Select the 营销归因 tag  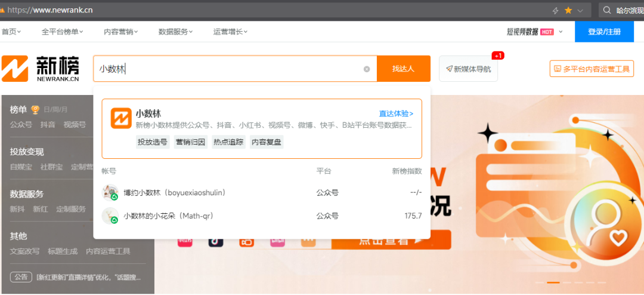pos(191,142)
